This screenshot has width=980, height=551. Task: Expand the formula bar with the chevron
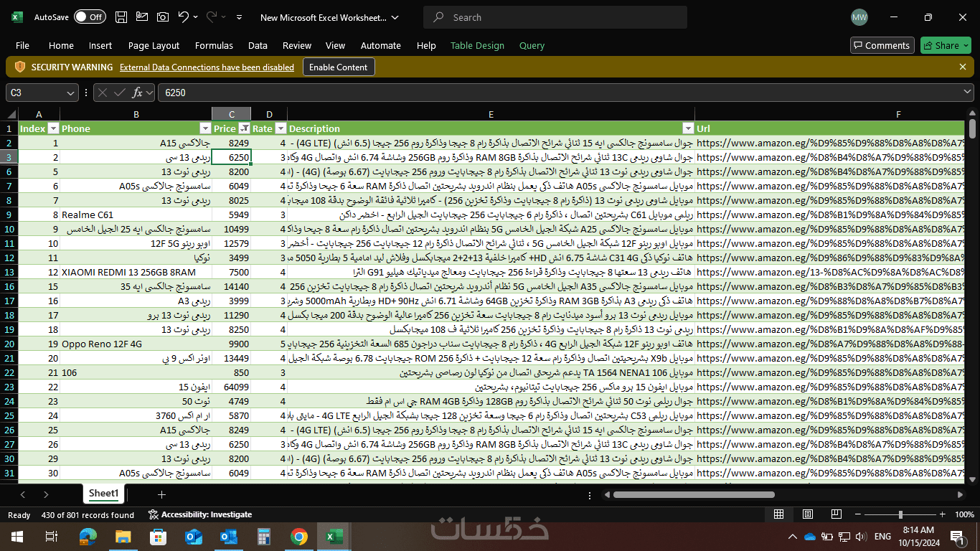pos(968,93)
